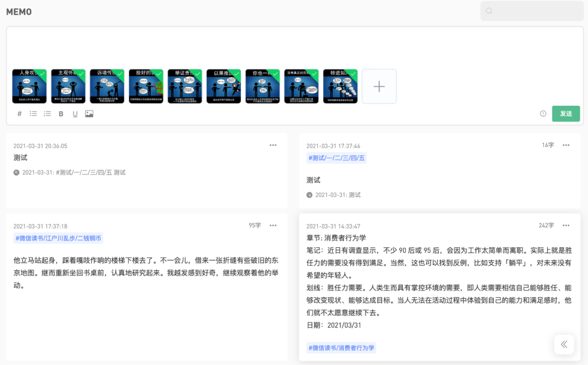588x365 pixels.
Task: Click timestamp 2021-03-31 14:33:47
Action: click(x=333, y=226)
